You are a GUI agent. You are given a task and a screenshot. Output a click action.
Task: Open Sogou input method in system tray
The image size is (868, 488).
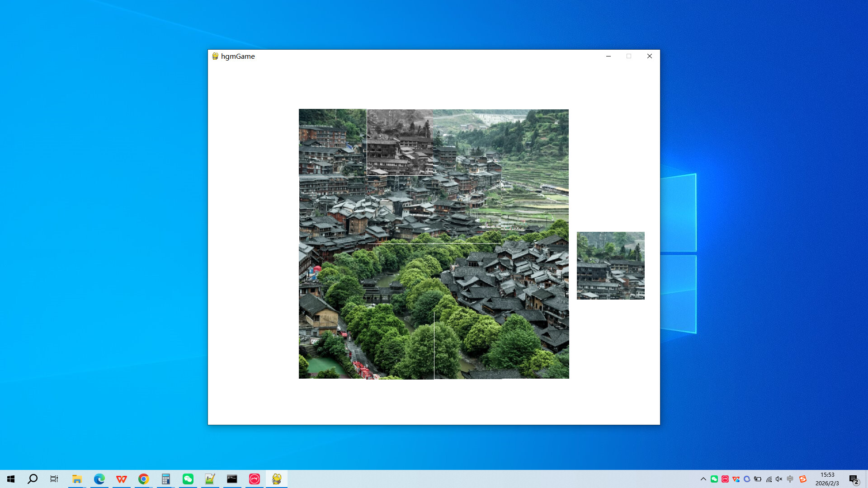(x=803, y=479)
